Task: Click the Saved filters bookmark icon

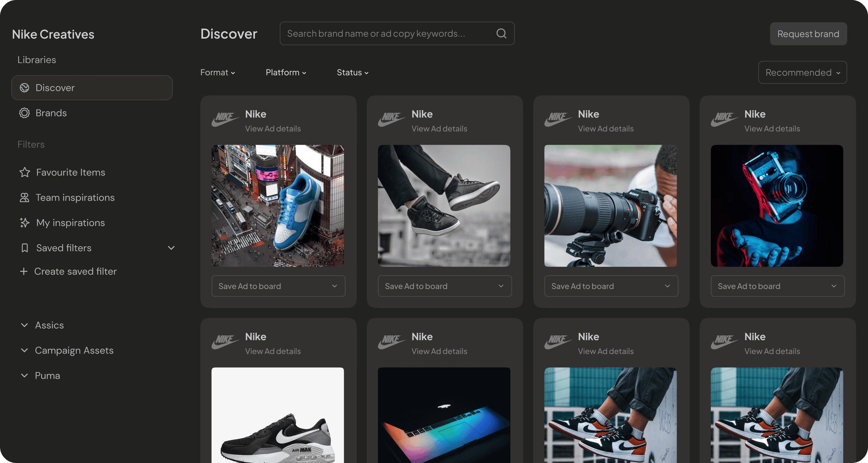Action: (x=25, y=248)
